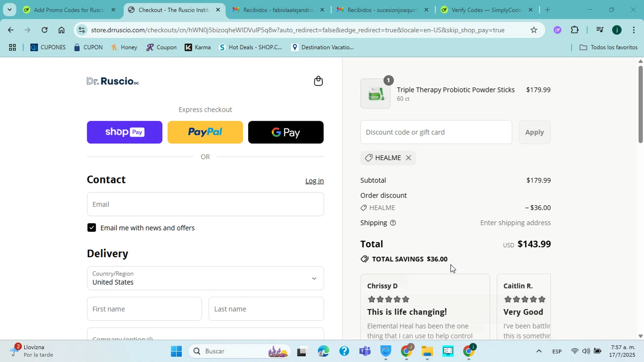Go back to previous page
644x362 pixels.
click(x=10, y=30)
